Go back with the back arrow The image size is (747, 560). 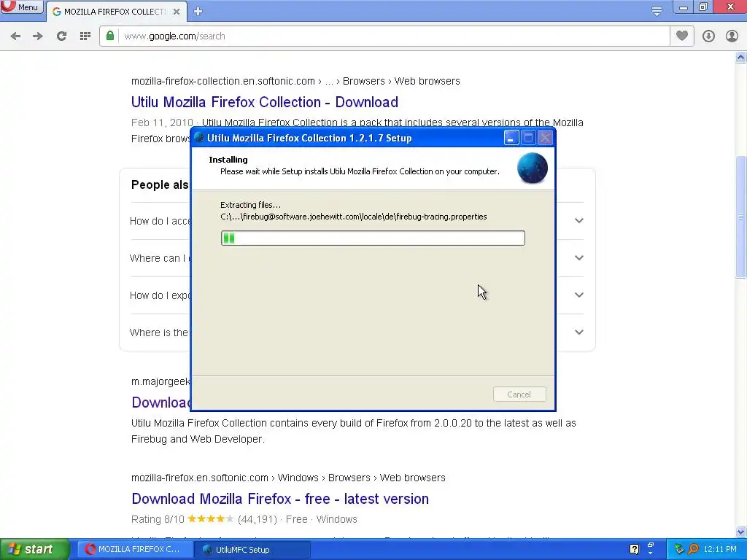click(x=15, y=36)
